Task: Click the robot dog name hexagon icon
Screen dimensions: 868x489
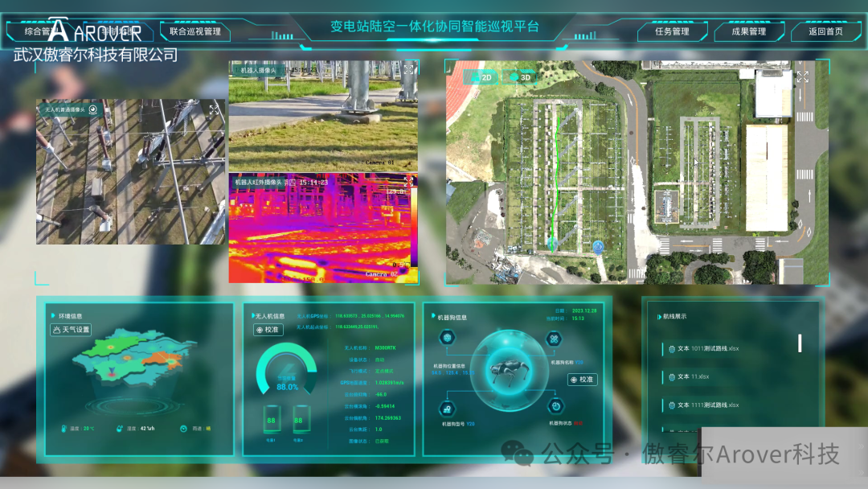Action: pyautogui.click(x=554, y=340)
